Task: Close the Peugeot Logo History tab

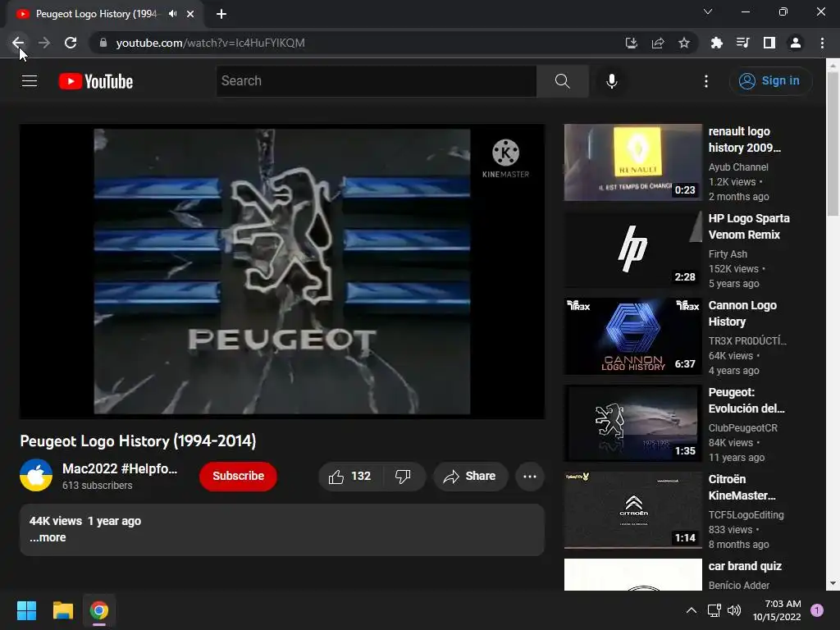Action: click(x=190, y=14)
